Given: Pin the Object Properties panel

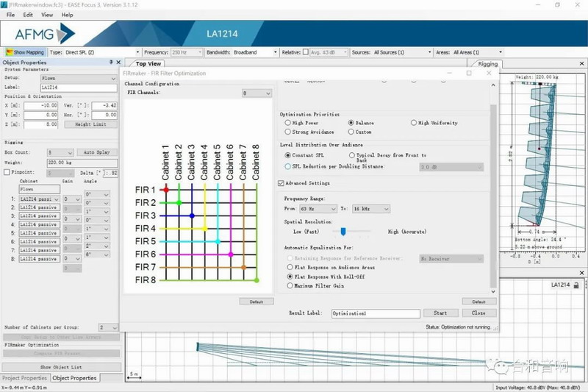Looking at the screenshot, I should pos(111,63).
